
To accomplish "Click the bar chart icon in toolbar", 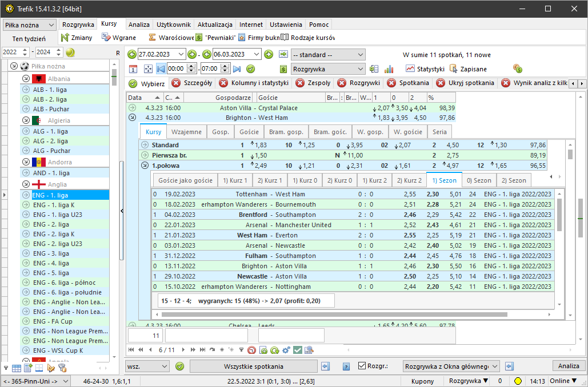I will tap(389, 69).
